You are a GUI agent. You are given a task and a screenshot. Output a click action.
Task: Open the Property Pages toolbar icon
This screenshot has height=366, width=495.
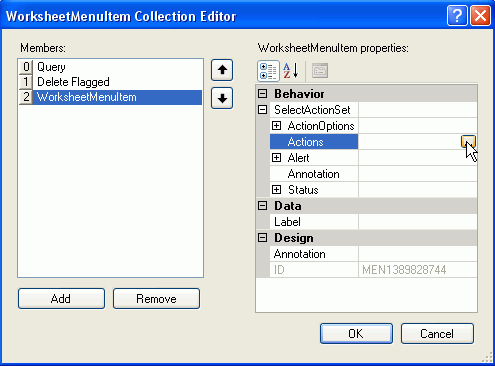[x=320, y=71]
